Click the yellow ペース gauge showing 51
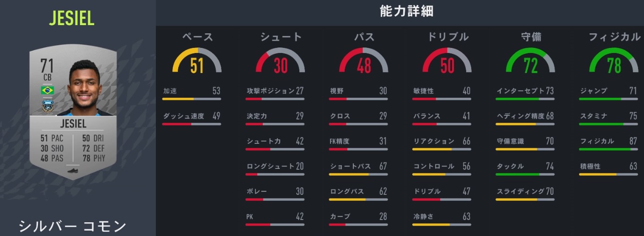The width and height of the screenshot is (644, 236). (197, 61)
